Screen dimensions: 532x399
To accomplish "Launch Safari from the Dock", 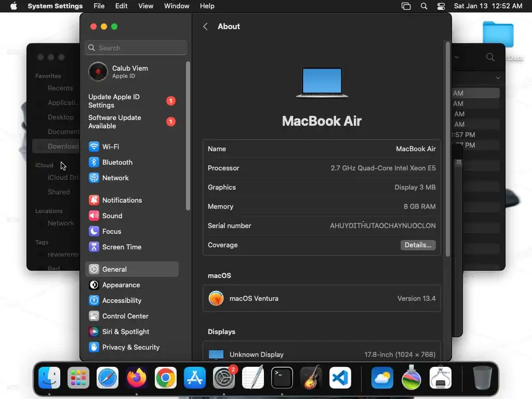I will 108,378.
